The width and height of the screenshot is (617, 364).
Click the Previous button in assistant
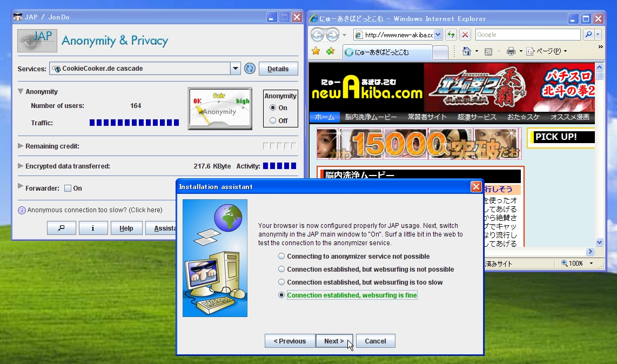tap(290, 341)
